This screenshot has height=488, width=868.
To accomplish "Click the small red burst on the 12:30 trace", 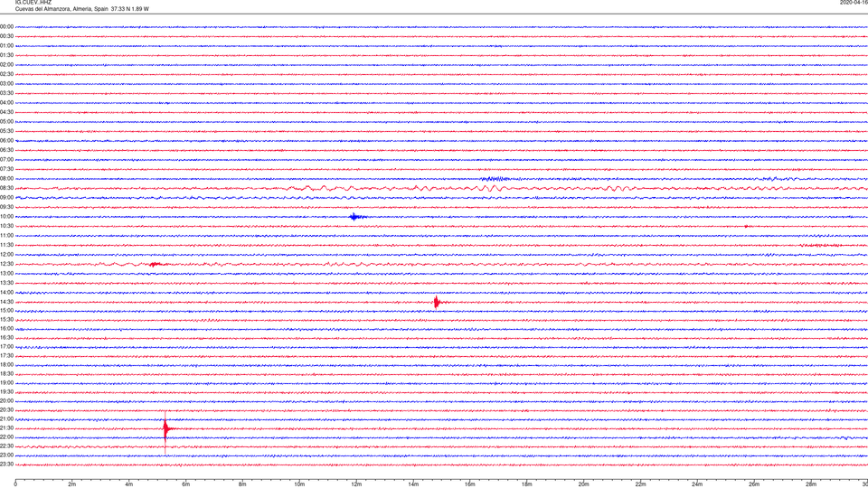I will (156, 265).
